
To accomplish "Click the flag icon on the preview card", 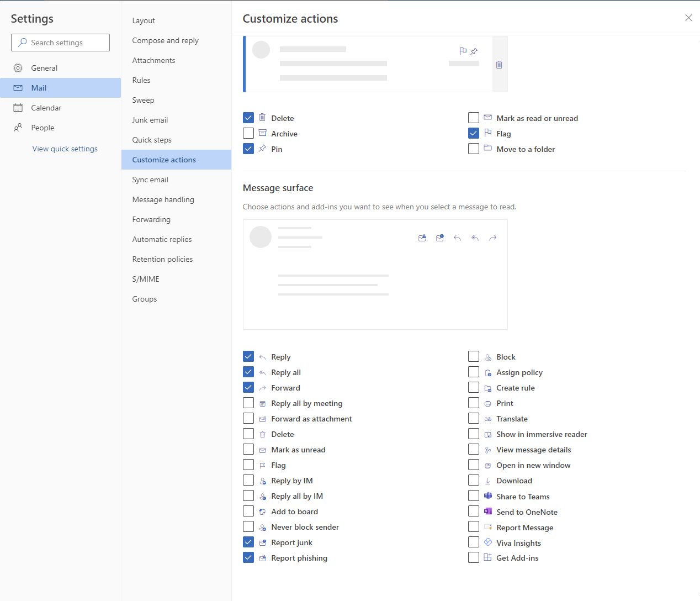I will [463, 51].
